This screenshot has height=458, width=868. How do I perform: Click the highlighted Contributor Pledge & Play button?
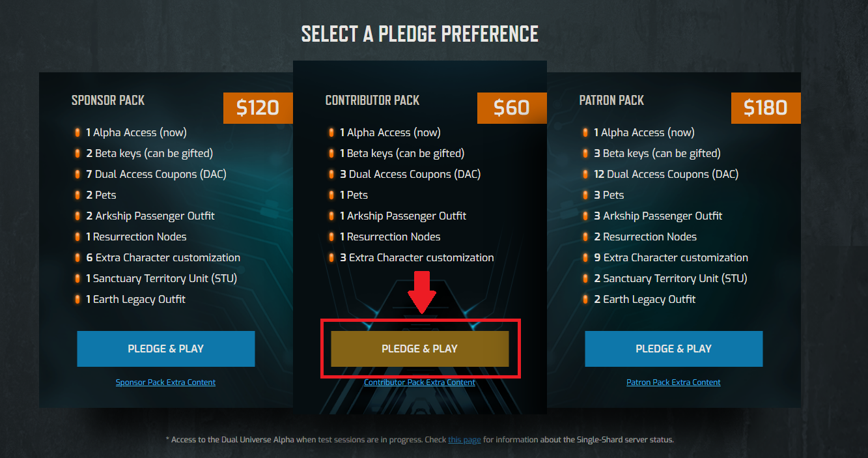point(419,349)
